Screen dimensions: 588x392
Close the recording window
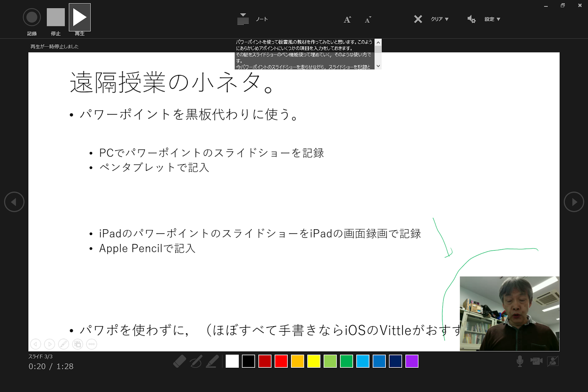tap(580, 6)
